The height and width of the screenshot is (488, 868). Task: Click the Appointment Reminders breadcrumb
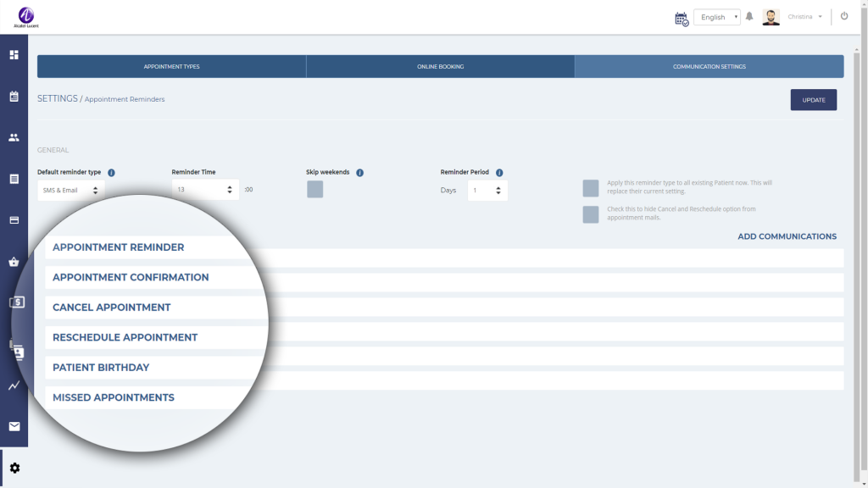tap(125, 100)
